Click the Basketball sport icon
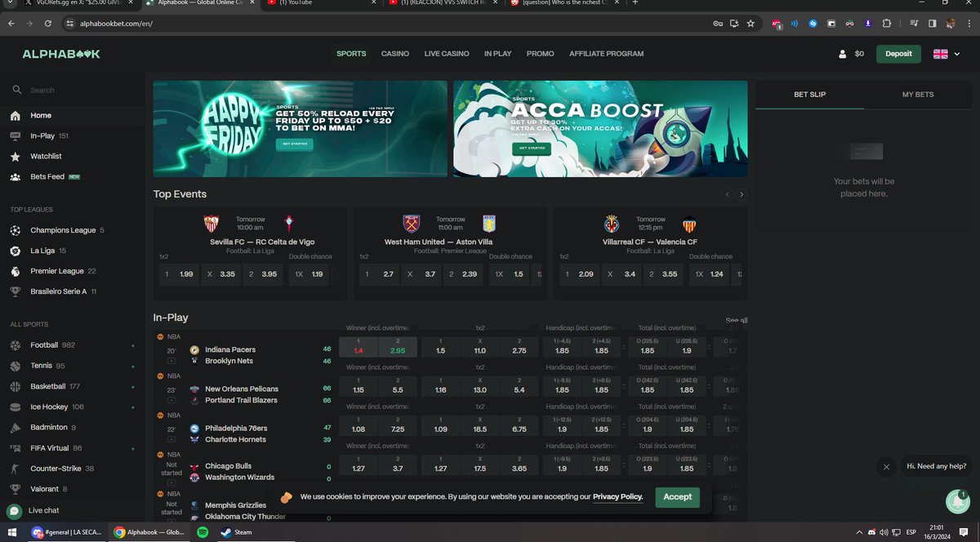 (x=16, y=386)
